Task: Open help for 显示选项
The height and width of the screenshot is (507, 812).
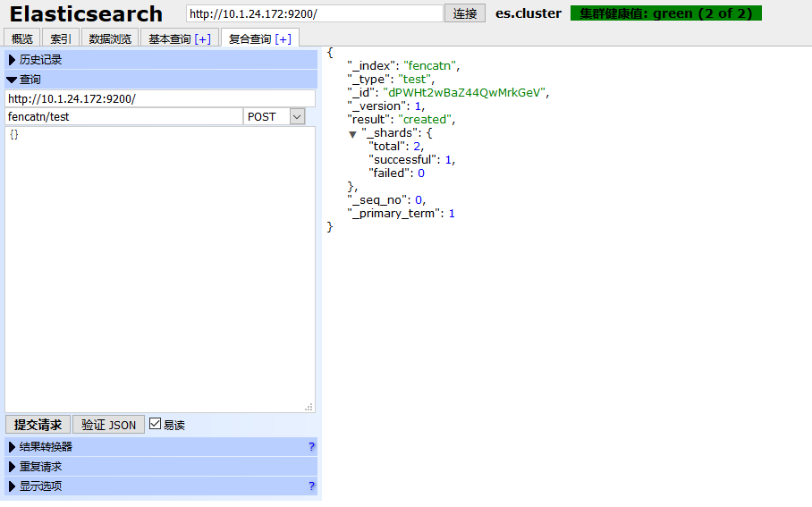Action: (311, 486)
